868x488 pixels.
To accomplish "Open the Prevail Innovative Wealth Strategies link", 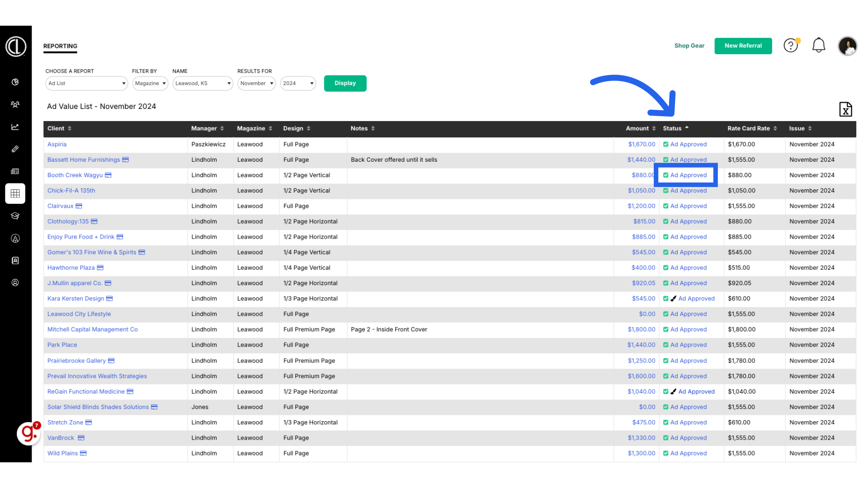I will [97, 376].
